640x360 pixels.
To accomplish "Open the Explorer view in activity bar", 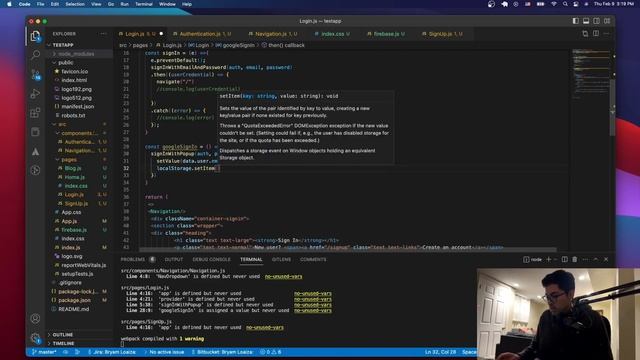I will 36,36.
